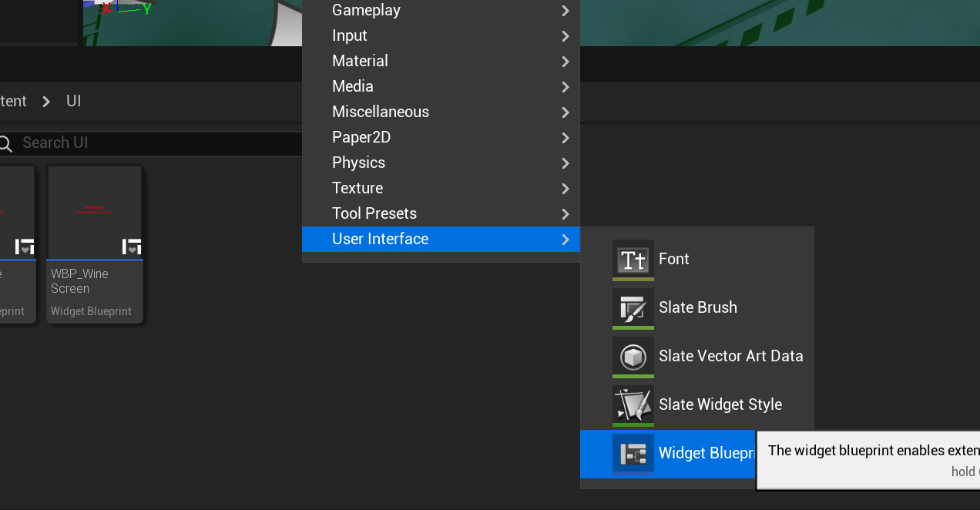Expand the arrow next to Physics

click(x=566, y=163)
